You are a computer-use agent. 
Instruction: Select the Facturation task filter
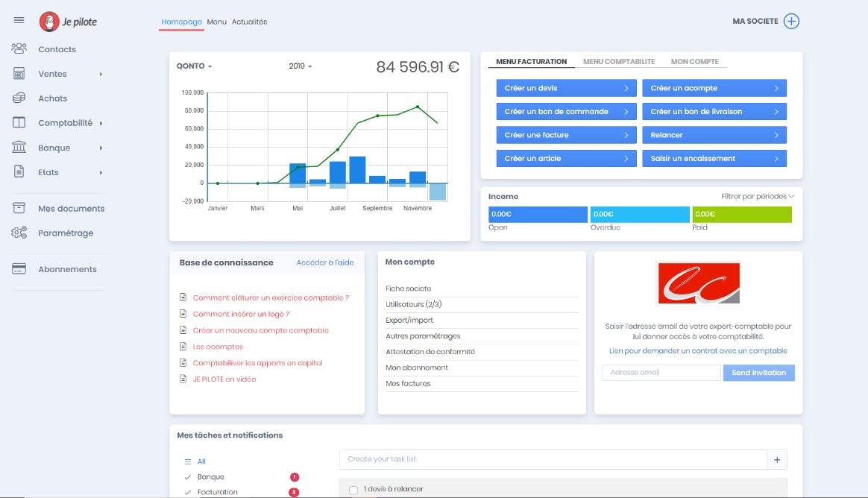pyautogui.click(x=217, y=492)
